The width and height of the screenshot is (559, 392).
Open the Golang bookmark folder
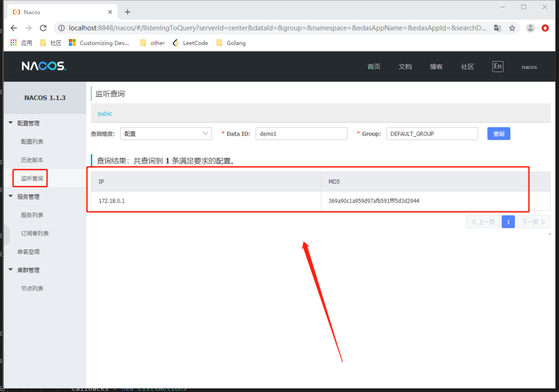[x=231, y=43]
